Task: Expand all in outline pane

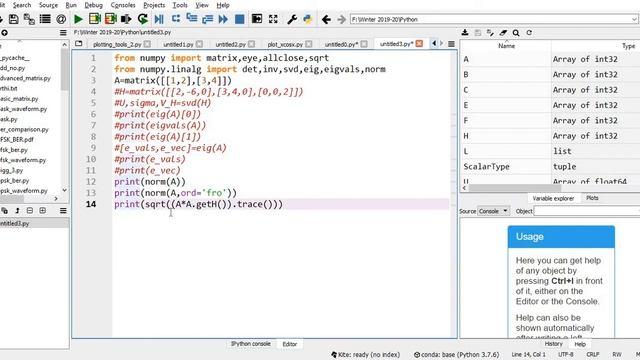Action: point(42,211)
